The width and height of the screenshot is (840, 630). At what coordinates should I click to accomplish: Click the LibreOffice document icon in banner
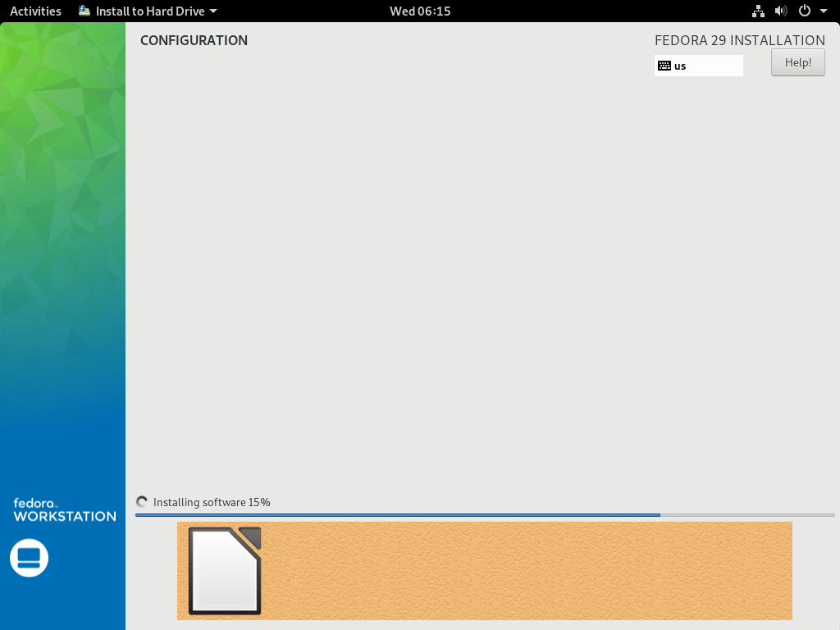225,571
